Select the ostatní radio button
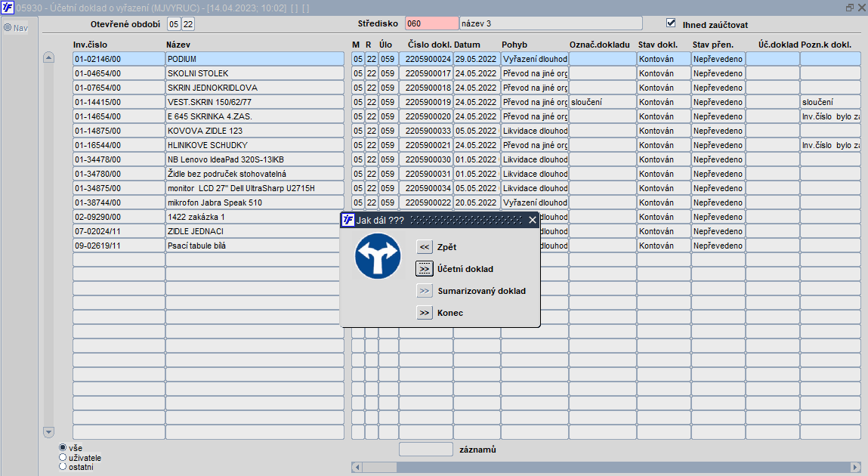 pyautogui.click(x=63, y=467)
